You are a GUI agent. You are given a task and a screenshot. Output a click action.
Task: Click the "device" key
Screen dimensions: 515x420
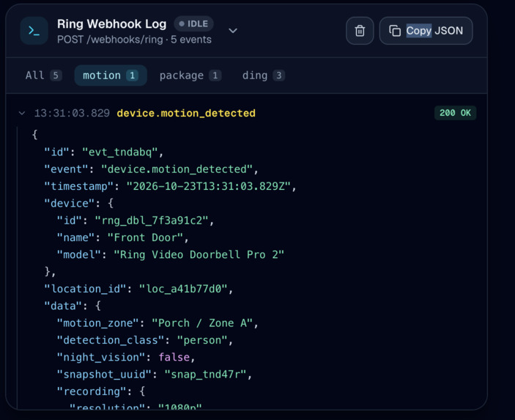point(70,204)
